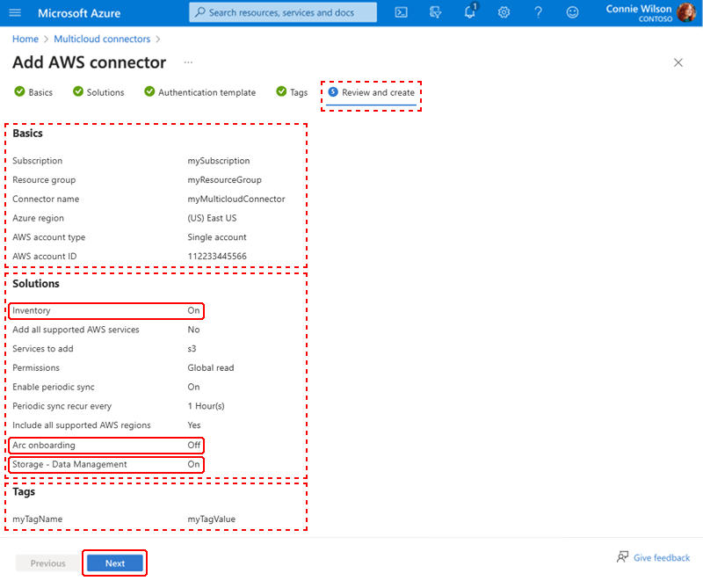Click the Add AWS connector page title
Image resolution: width=703 pixels, height=588 pixels.
tap(90, 62)
